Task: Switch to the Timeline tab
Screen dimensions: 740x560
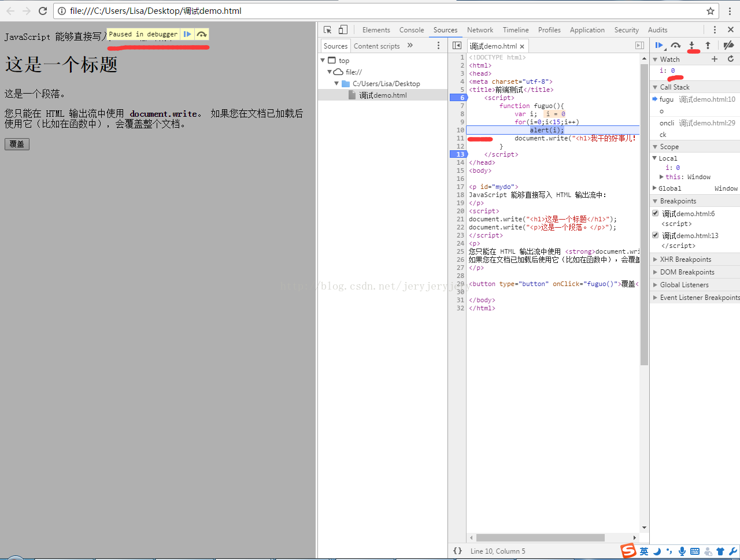Action: [516, 30]
